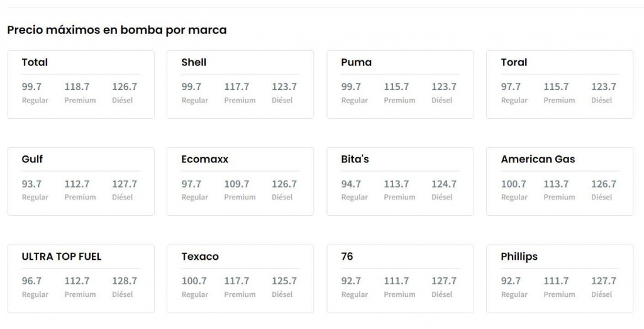
Task: Click the 'Precio máximos en bomba por marca' heading
Action: click(117, 30)
